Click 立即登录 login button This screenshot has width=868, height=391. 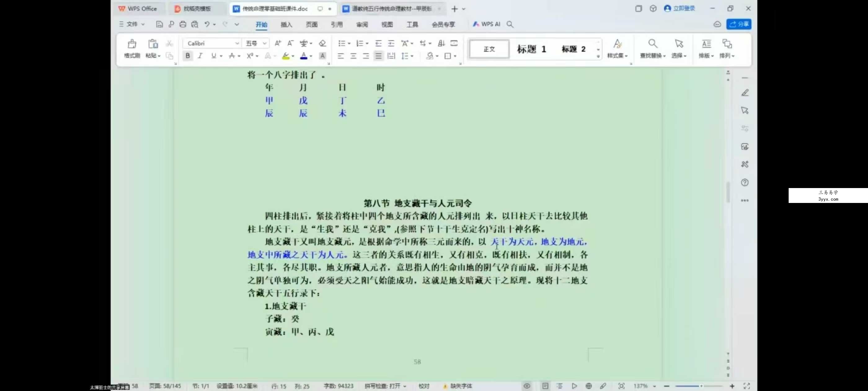coord(679,8)
